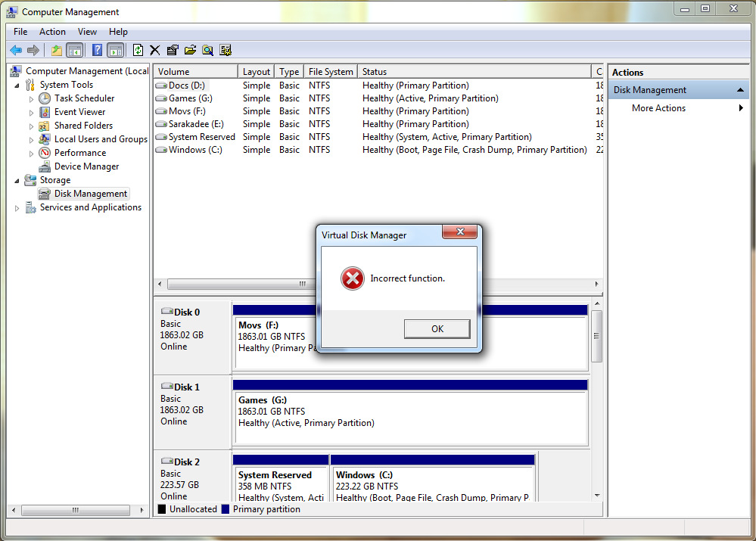
Task: Select Task Scheduler icon in tree
Action: pos(45,98)
